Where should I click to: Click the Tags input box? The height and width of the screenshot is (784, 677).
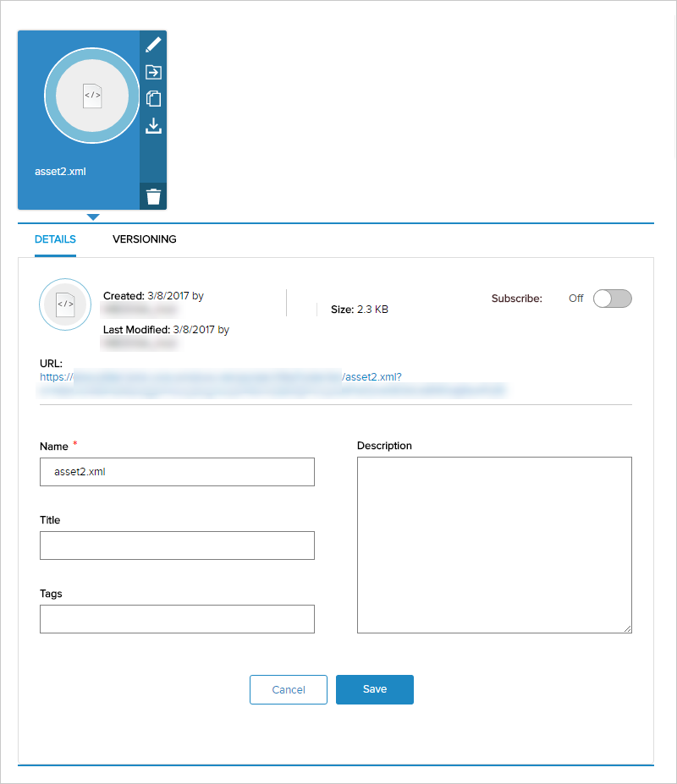(177, 619)
